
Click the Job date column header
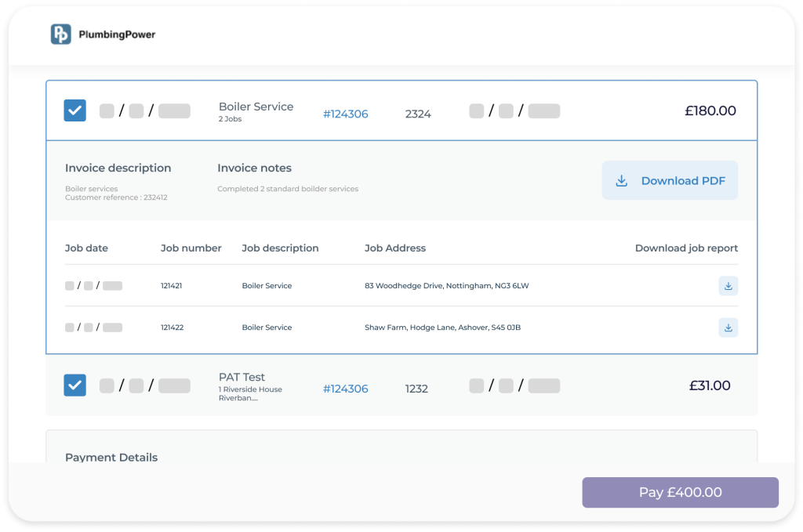(86, 248)
